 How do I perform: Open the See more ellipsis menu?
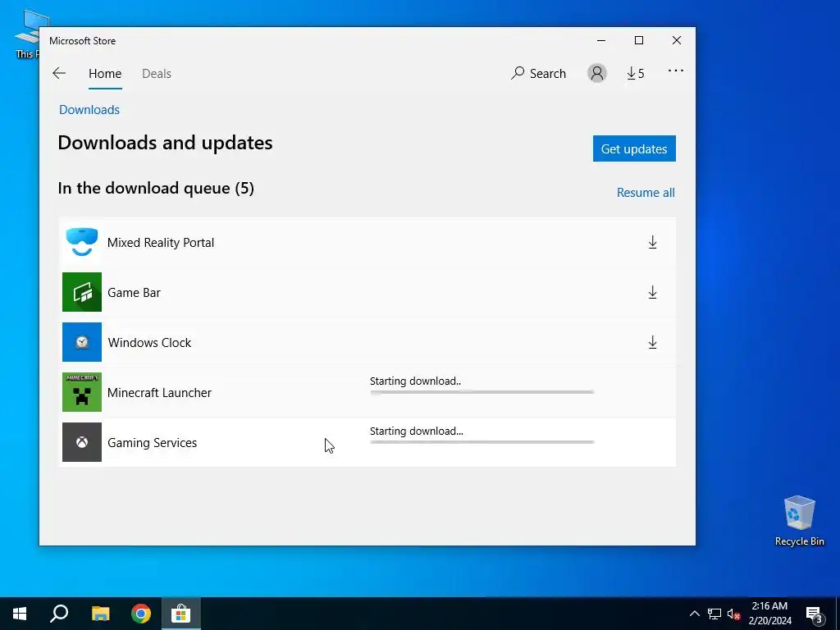pos(676,71)
